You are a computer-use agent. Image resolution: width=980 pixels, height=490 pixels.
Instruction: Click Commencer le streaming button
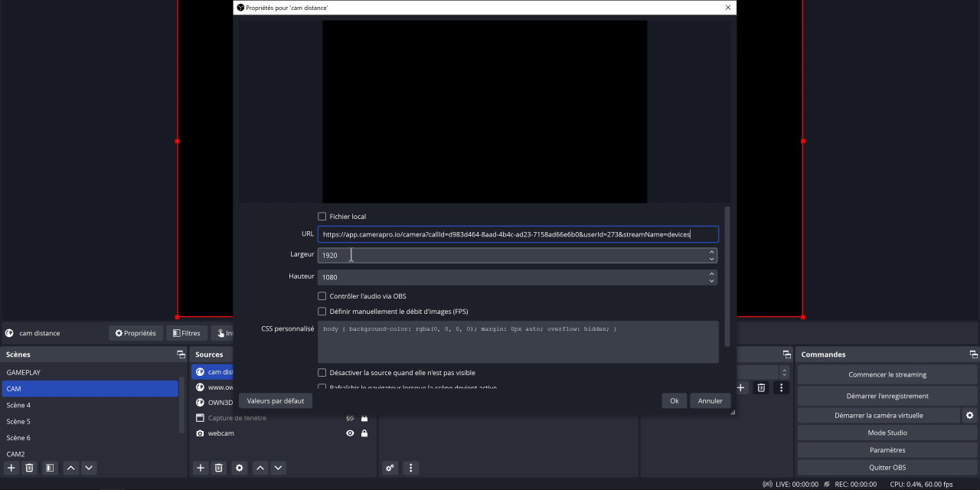[887, 374]
